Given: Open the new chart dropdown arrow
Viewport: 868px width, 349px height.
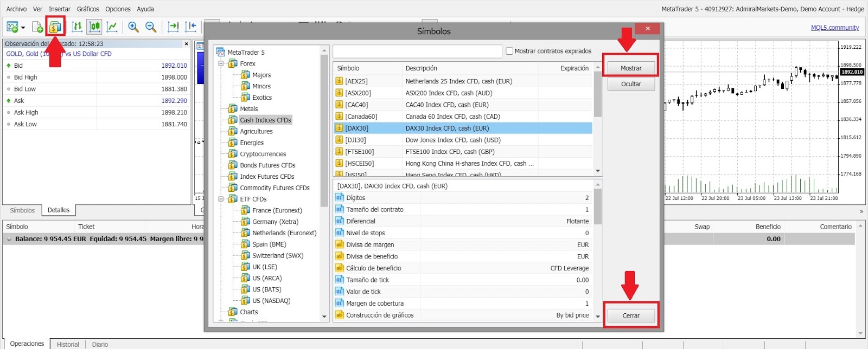Looking at the screenshot, I should click(x=23, y=27).
